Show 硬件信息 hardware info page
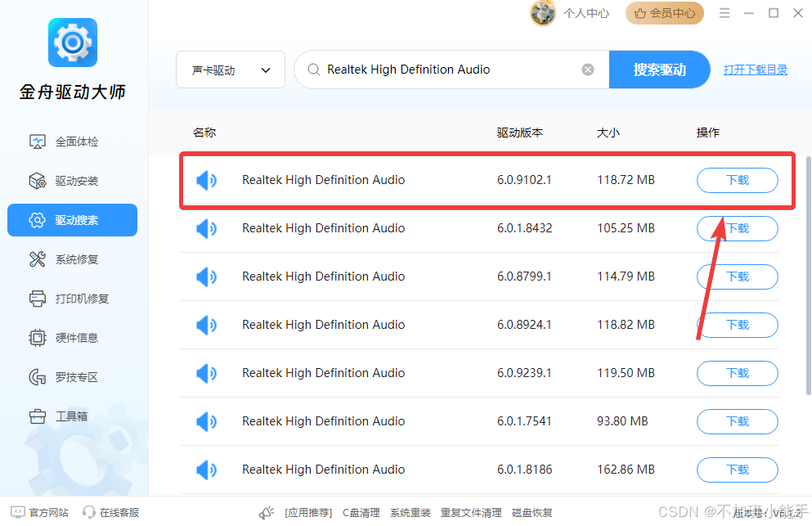Image resolution: width=812 pixels, height=526 pixels. (x=72, y=338)
